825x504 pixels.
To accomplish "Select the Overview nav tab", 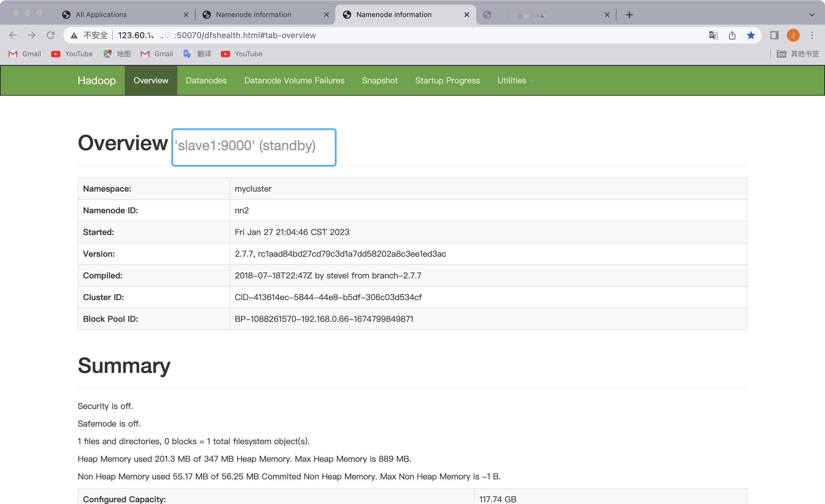I will tap(151, 80).
